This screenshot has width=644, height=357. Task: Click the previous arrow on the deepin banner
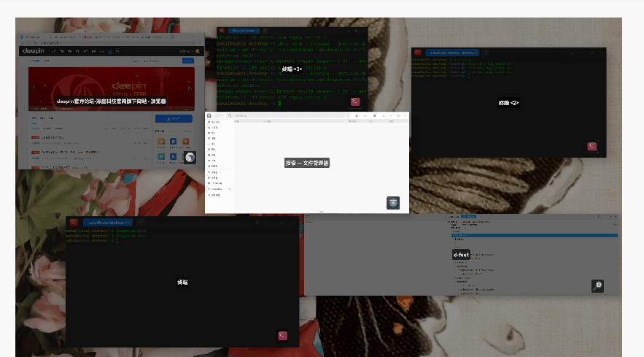tap(34, 88)
